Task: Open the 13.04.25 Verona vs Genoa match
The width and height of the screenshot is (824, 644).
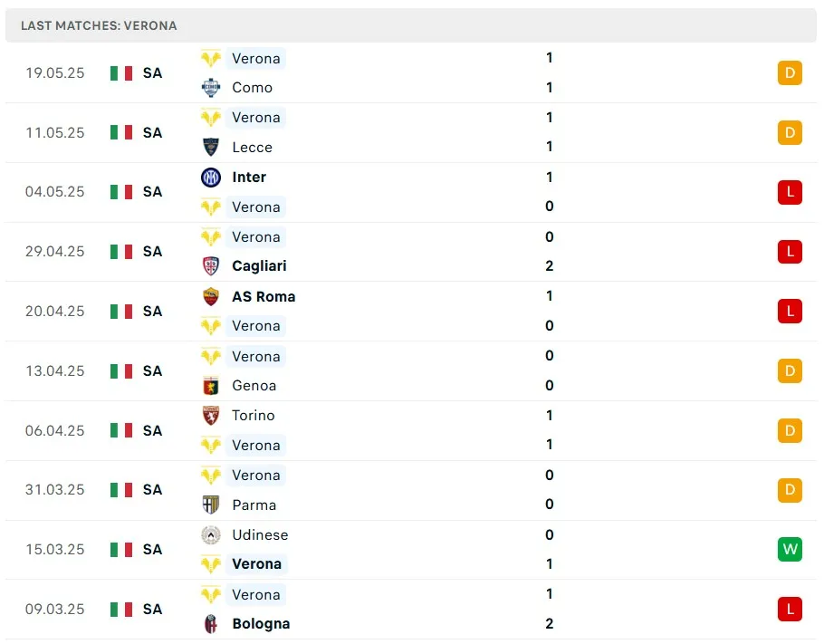Action: 407,371
